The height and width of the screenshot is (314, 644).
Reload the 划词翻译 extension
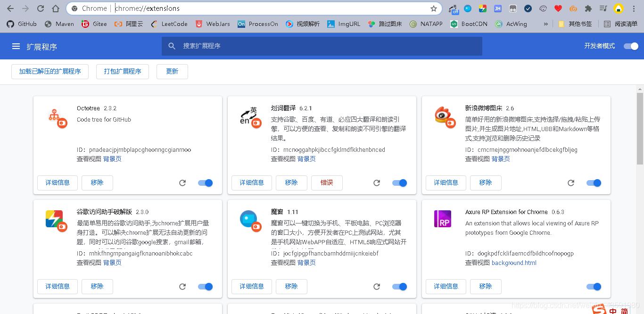point(377,183)
